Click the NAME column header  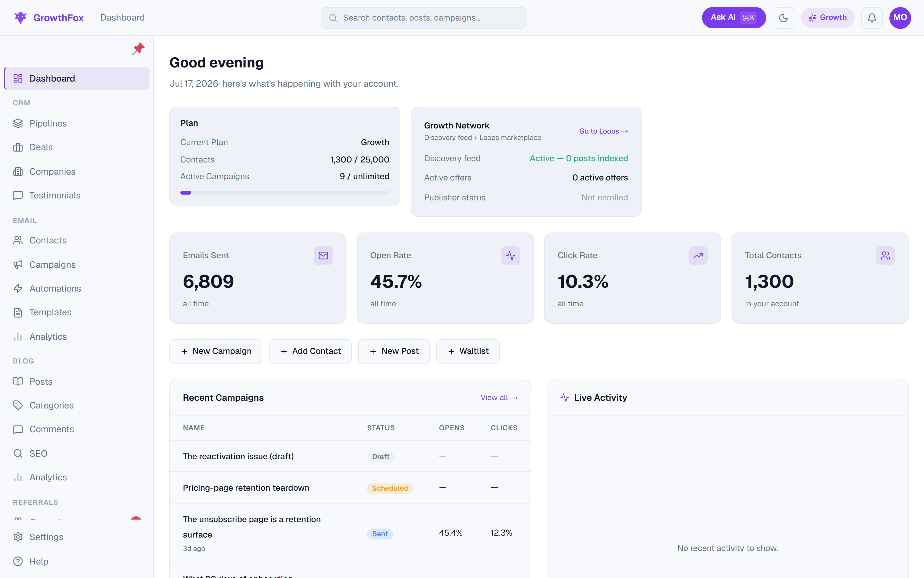pyautogui.click(x=193, y=428)
